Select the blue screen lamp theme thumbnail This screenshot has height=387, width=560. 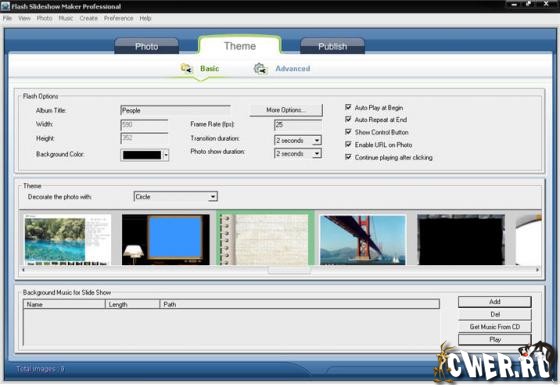166,240
